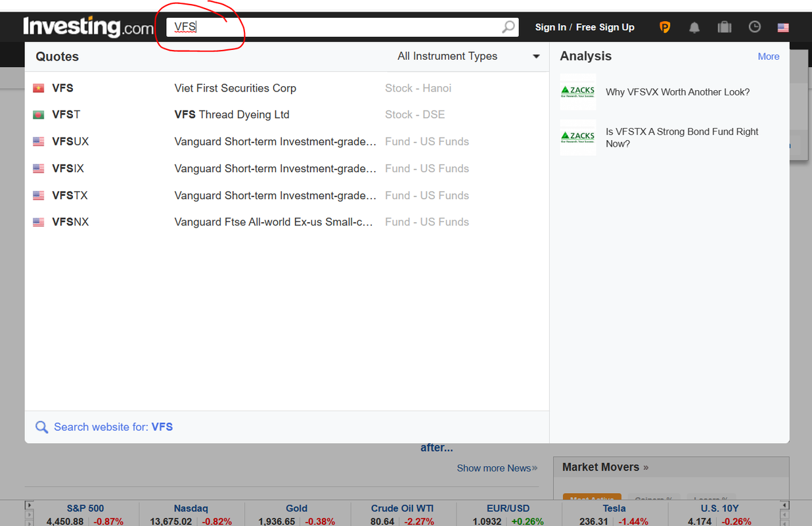Click Nasdaq in ticker bar
This screenshot has width=812, height=526.
191,508
